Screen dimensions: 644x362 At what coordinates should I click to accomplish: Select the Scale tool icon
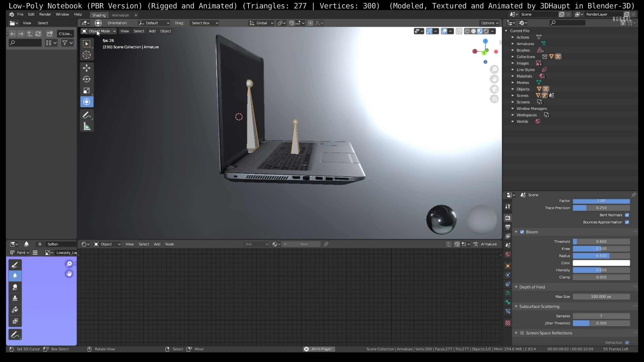(87, 90)
